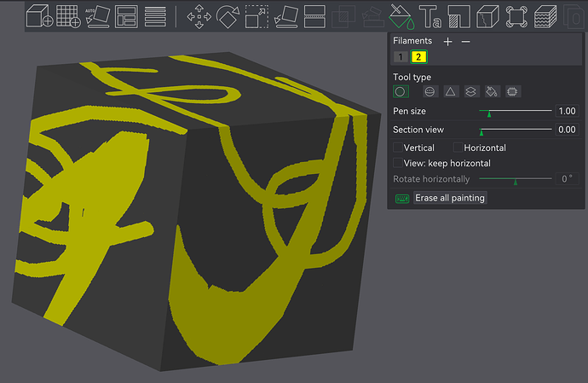Choose the Circle brush tool type
The width and height of the screenshot is (588, 383).
(401, 91)
